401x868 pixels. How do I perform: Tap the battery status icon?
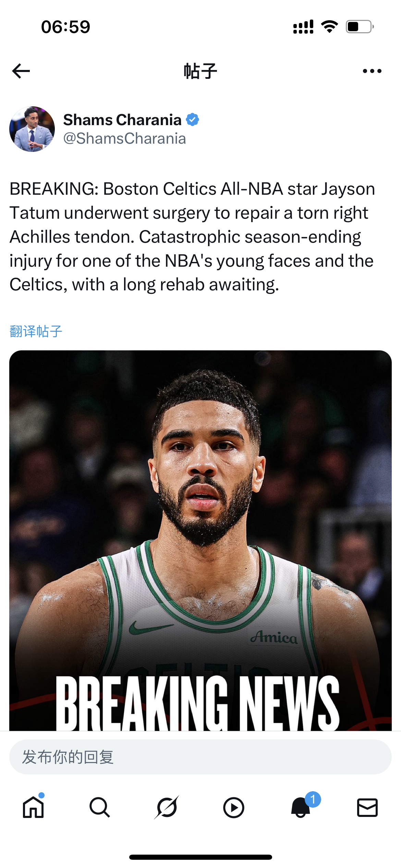[360, 27]
